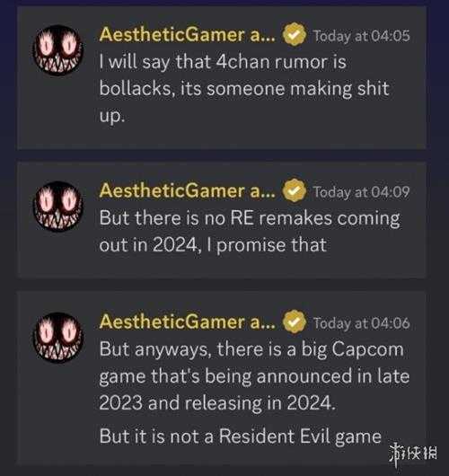Click the avatar on the 04:05 message

[x=57, y=50]
